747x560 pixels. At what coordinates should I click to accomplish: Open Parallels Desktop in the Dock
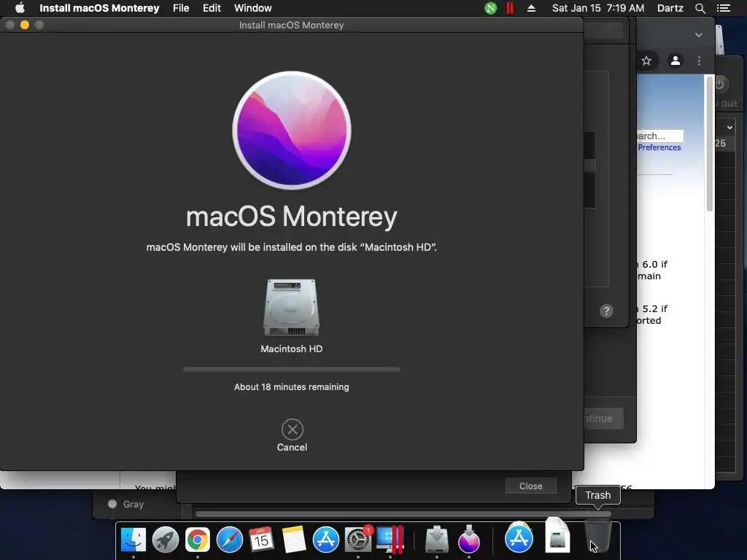(x=390, y=540)
